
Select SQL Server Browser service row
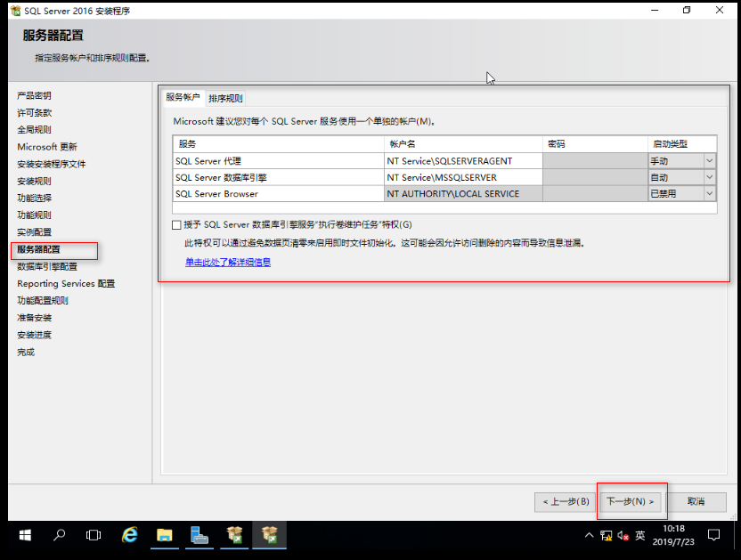279,194
